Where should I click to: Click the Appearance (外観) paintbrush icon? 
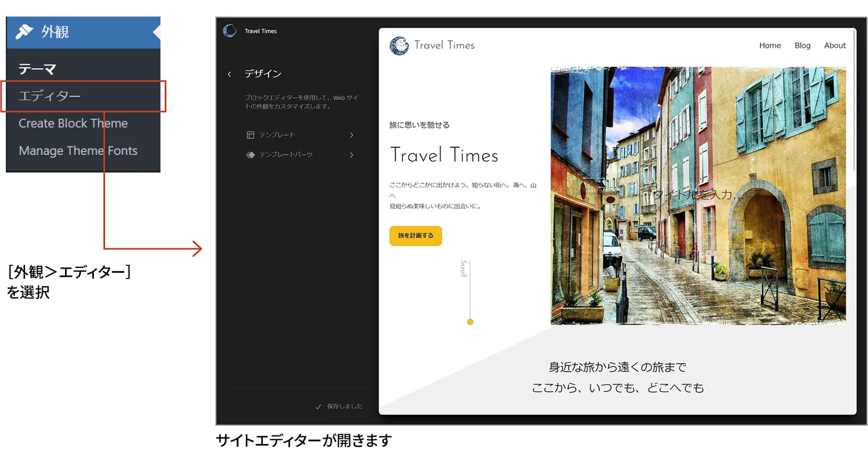24,32
